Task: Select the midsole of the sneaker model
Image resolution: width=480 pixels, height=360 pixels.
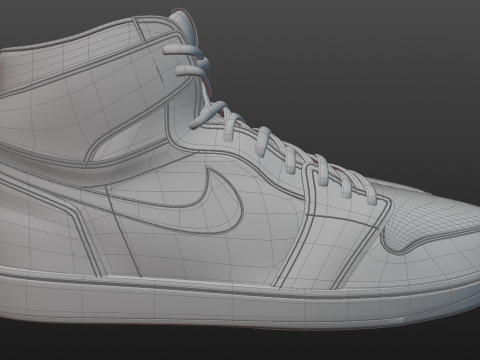Action: pos(233,303)
